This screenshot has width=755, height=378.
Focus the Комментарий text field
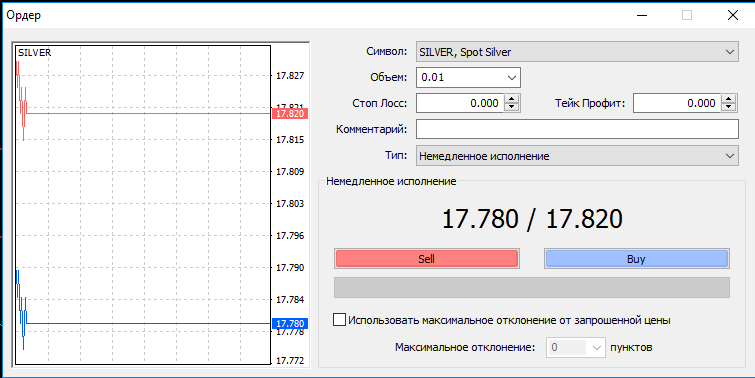pos(577,129)
